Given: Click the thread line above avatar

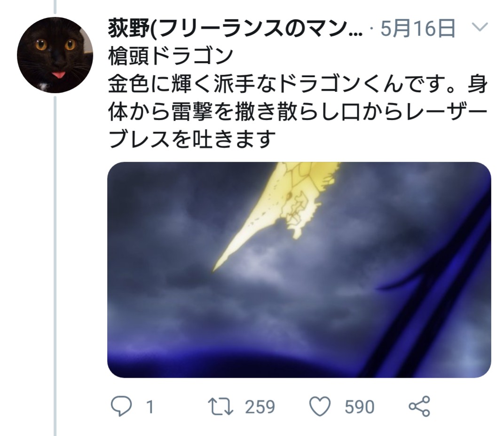Looking at the screenshot, I should 55,7.
